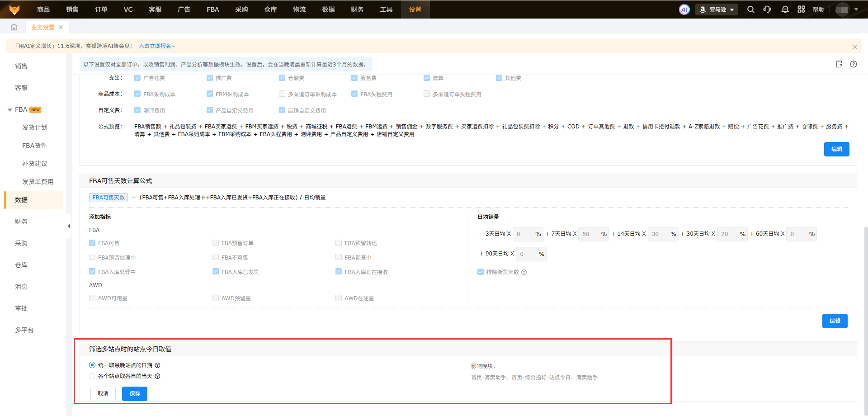
Task: Open the 订单 menu
Action: [101, 9]
